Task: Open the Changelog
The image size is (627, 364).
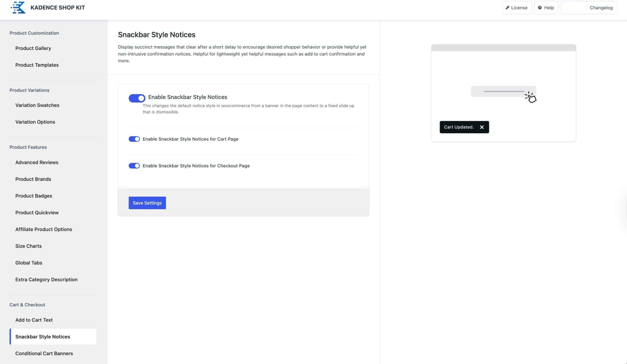Action: pos(601,7)
